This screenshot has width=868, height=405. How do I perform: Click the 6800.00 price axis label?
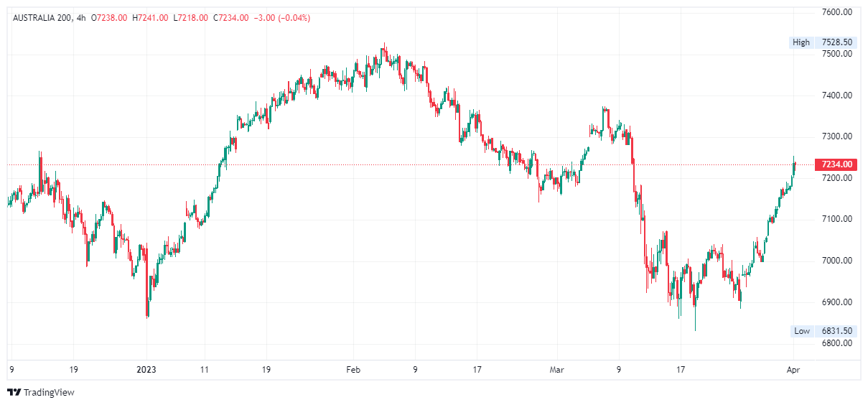[836, 343]
